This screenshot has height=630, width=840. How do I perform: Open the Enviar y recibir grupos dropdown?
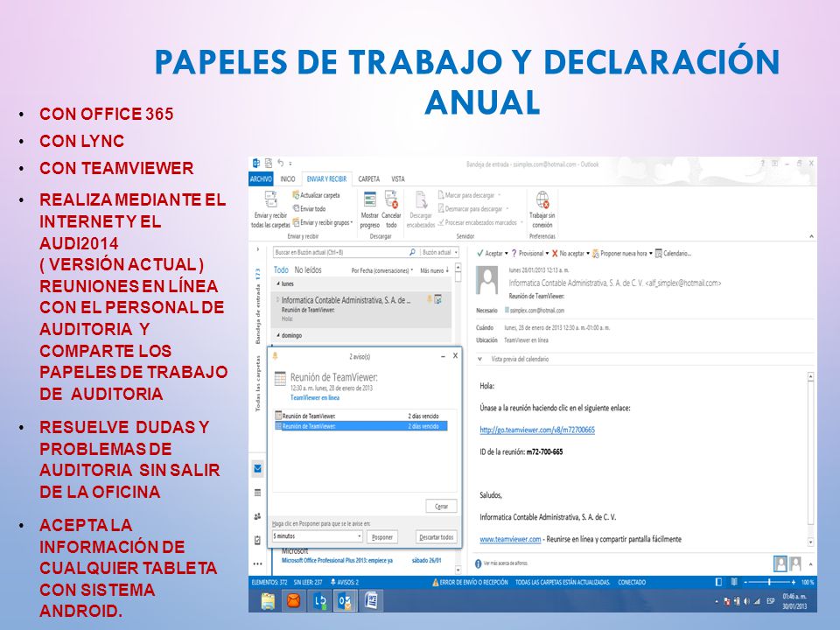pyautogui.click(x=323, y=222)
